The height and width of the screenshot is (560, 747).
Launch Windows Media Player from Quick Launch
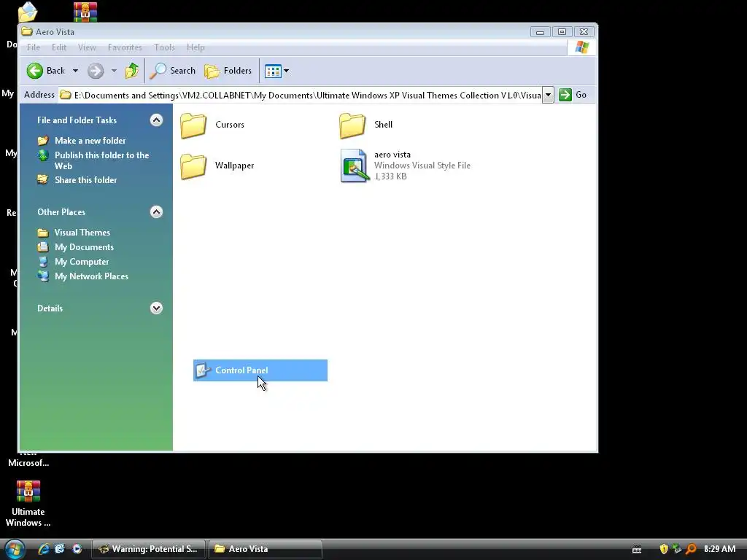77,549
